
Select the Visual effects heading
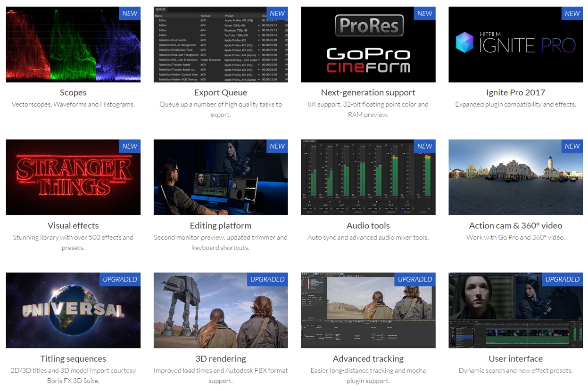[73, 225]
